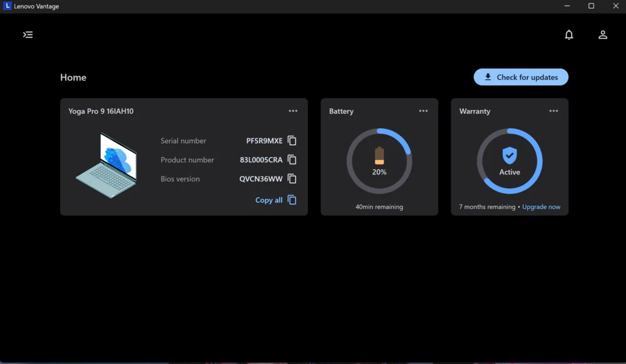626x364 pixels.
Task: Click Check for updates button
Action: pyautogui.click(x=521, y=78)
